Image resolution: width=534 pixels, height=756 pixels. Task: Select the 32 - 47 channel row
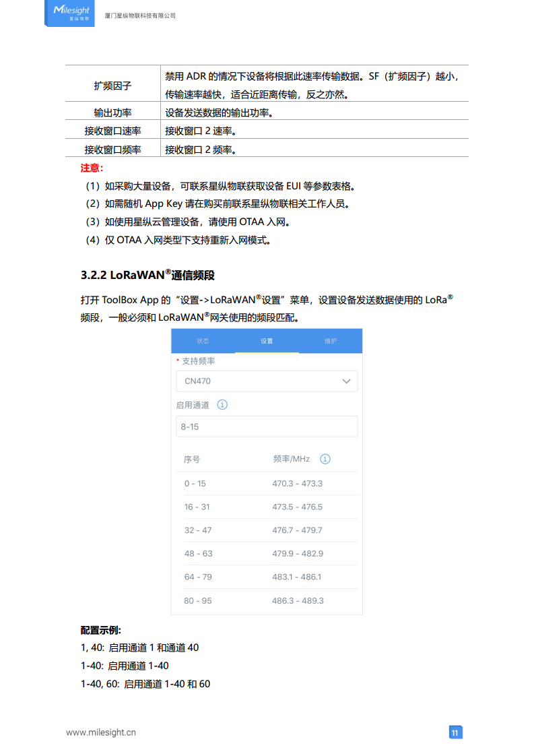pyautogui.click(x=268, y=530)
